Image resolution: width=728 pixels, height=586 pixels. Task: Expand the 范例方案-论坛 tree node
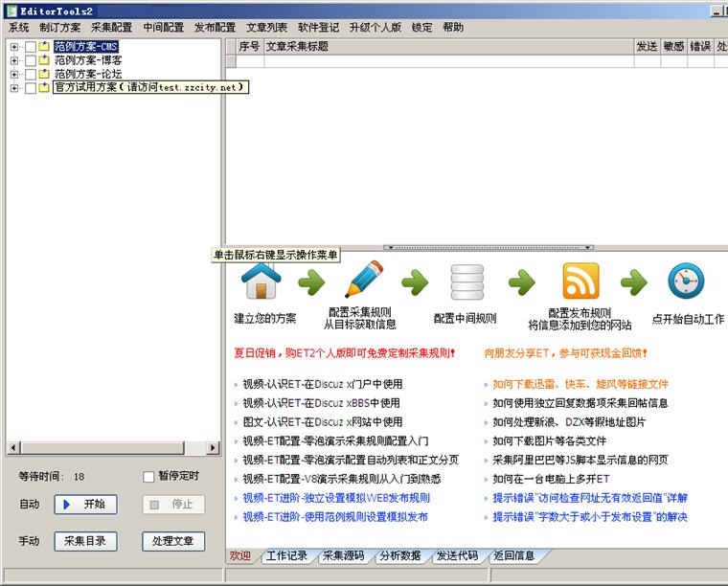[x=14, y=74]
